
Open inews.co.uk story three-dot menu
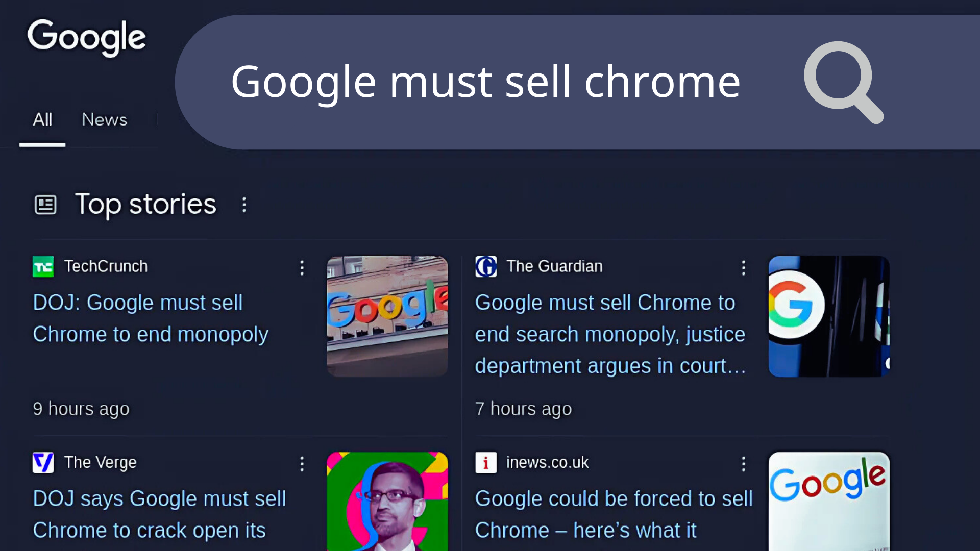click(744, 464)
